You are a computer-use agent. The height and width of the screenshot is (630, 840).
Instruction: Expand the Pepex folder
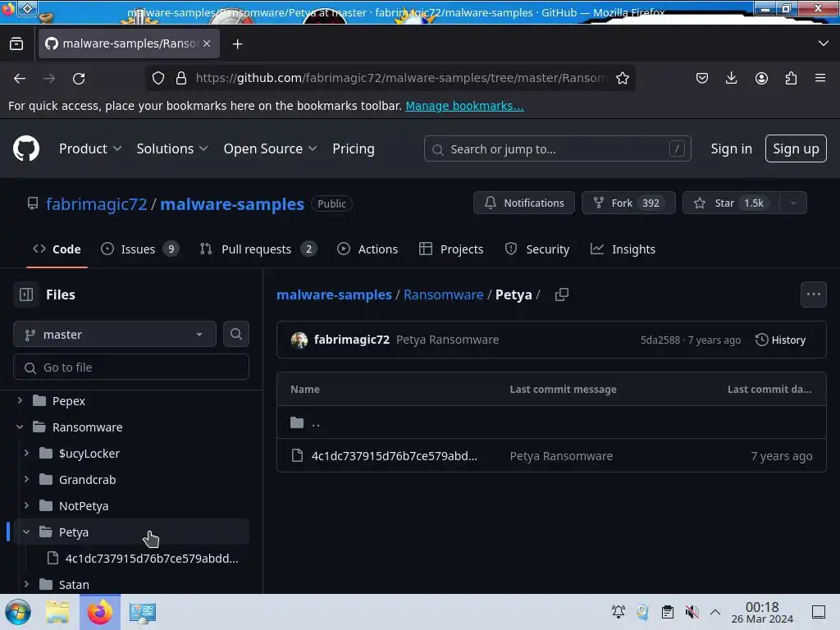tap(20, 400)
